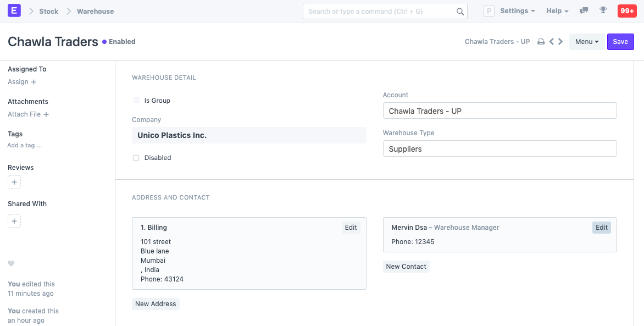Go to the previous record arrow

[x=551, y=42]
